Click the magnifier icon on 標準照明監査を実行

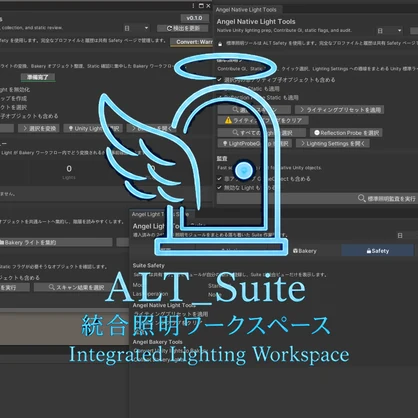point(362,199)
